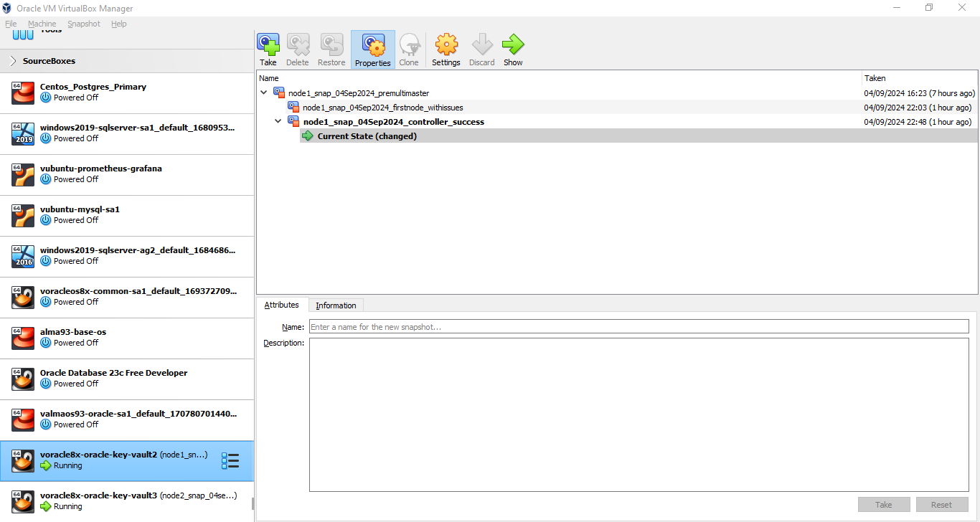Viewport: 980px width, 522px height.
Task: Click the '04/09/2024 16:23 (7 hours ago)' timestamp
Action: pyautogui.click(x=920, y=93)
